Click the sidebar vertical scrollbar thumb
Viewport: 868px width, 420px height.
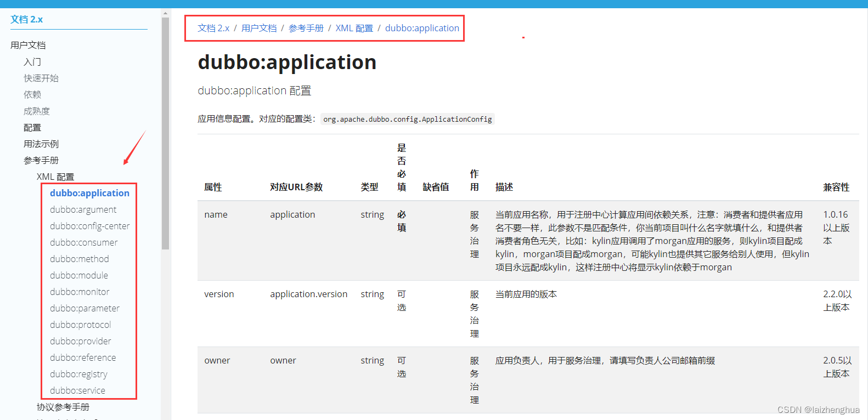[x=165, y=133]
